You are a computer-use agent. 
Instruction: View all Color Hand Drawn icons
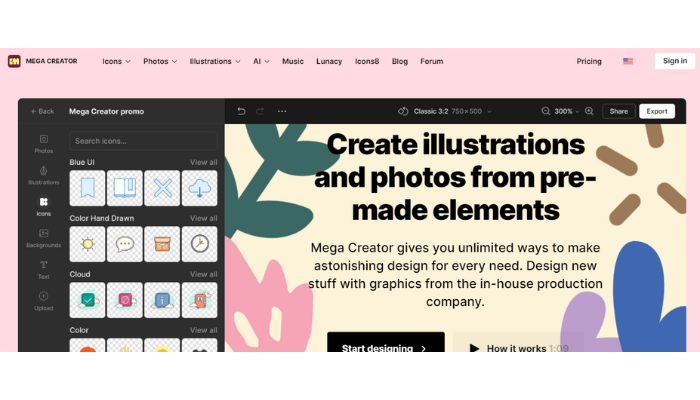(x=204, y=218)
